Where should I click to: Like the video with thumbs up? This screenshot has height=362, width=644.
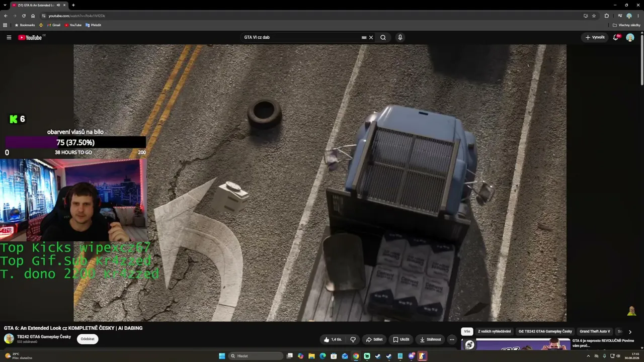tap(333, 339)
